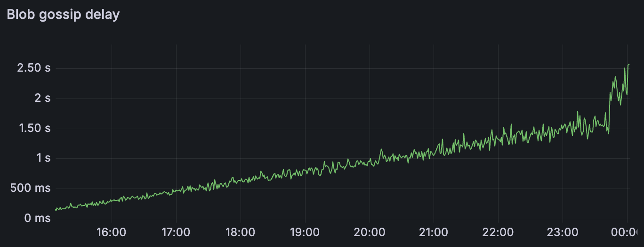
Task: Select the 21:00 time axis label
Action: [x=434, y=232]
